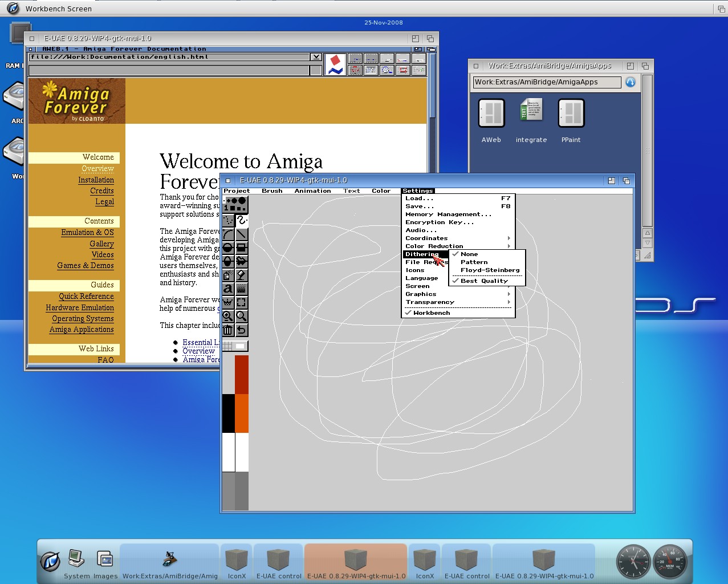Click the AWeb logo transfer animation icon
Image resolution: width=728 pixels, height=584 pixels.
tap(335, 64)
